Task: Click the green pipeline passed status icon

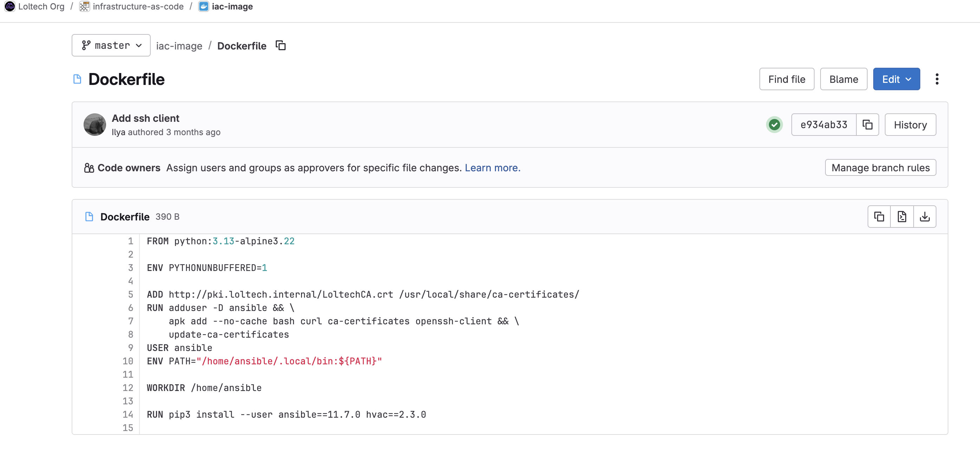Action: (774, 125)
